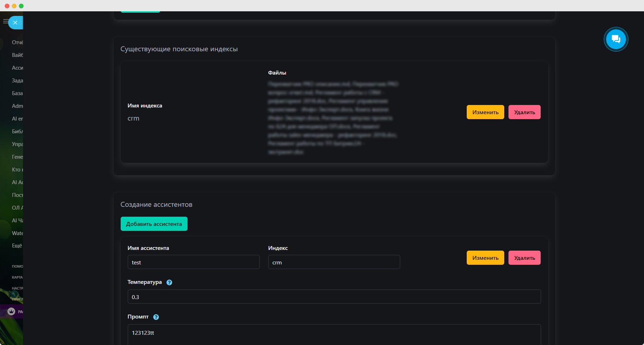Open the 'Упра' sidebar item
The height and width of the screenshot is (345, 644).
[17, 144]
